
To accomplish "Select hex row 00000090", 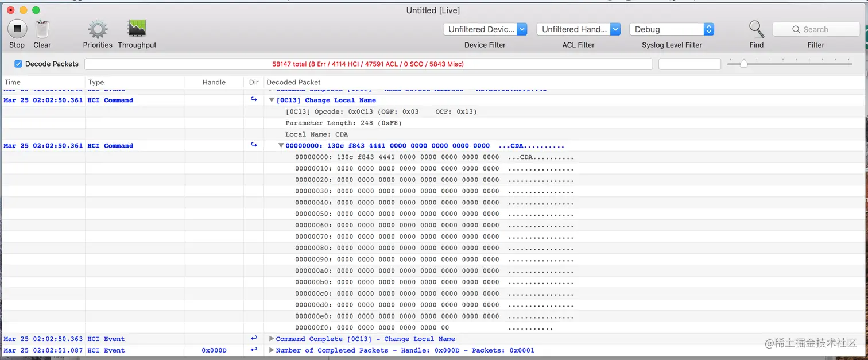I will pyautogui.click(x=434, y=260).
